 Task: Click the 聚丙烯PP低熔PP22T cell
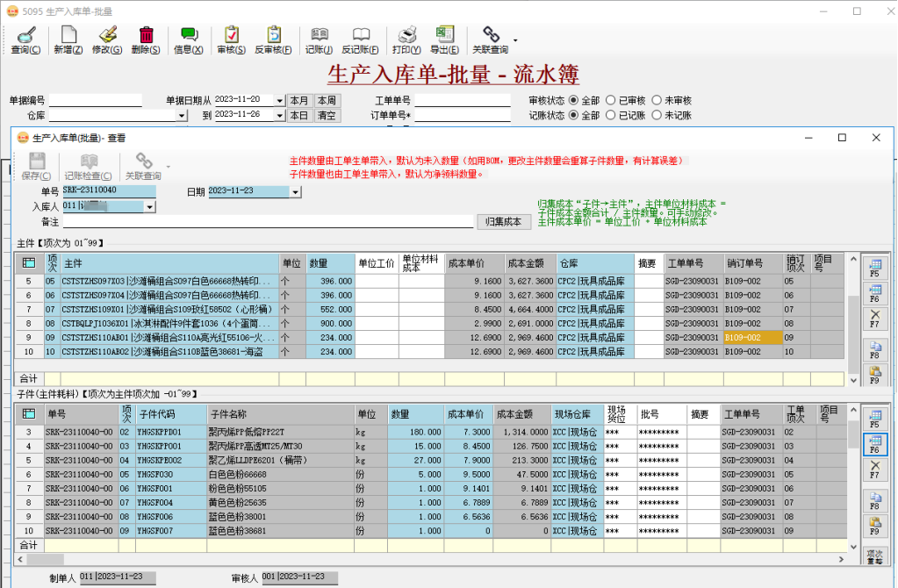pos(280,433)
